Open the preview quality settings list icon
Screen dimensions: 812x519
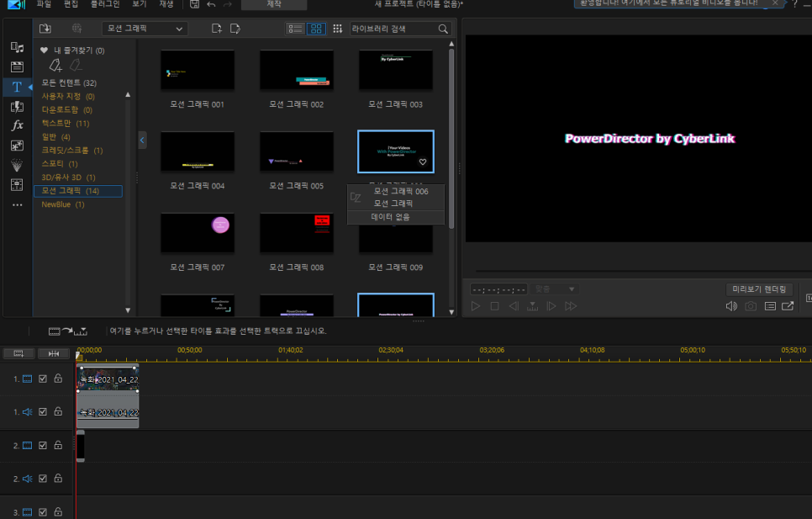(x=770, y=306)
